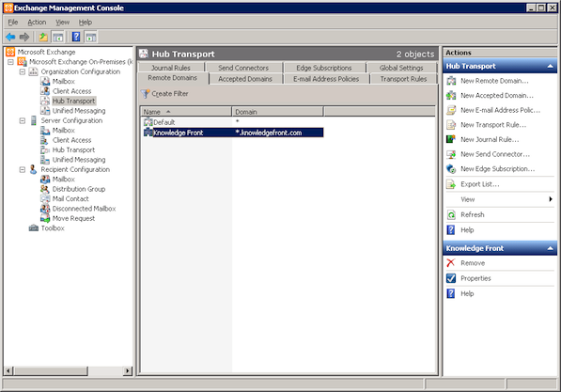
Task: Select Move Request in tree
Action: (x=73, y=218)
